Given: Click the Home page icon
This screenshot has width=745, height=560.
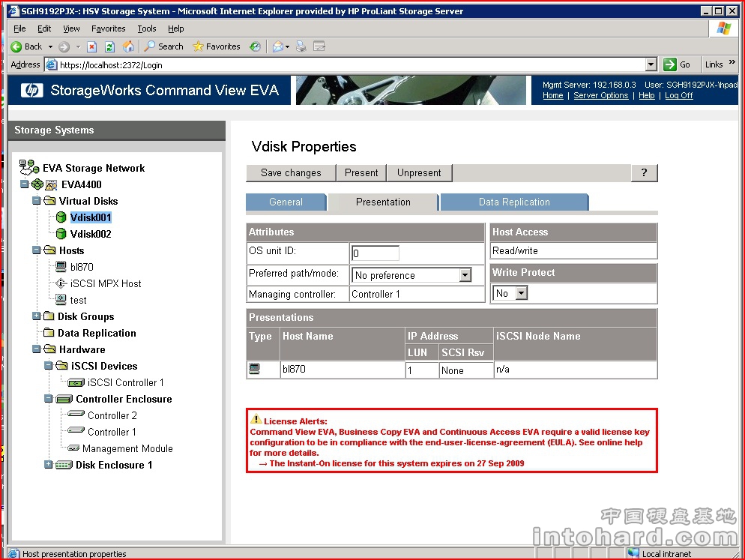Looking at the screenshot, I should [x=128, y=46].
